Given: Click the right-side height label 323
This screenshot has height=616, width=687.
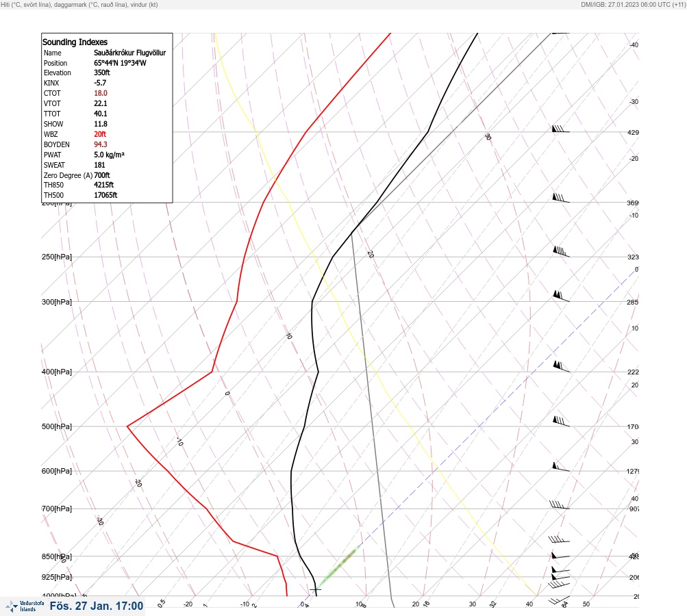Looking at the screenshot, I should point(633,257).
